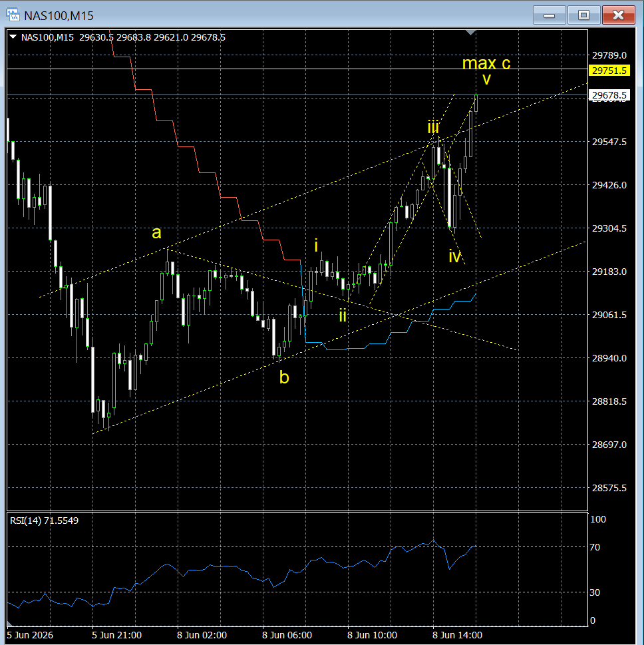Click the 29183.0 price scale value

pyautogui.click(x=609, y=272)
